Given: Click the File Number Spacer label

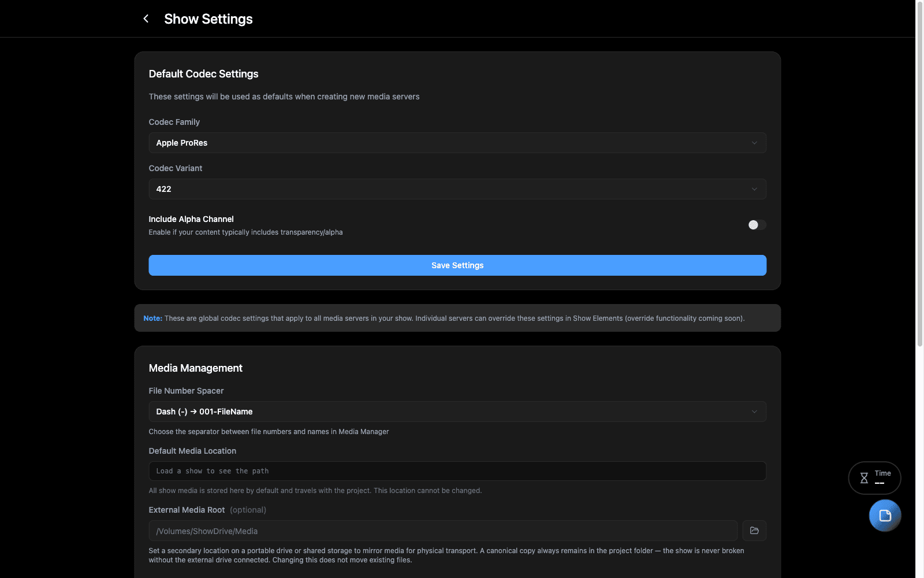Looking at the screenshot, I should [x=186, y=391].
